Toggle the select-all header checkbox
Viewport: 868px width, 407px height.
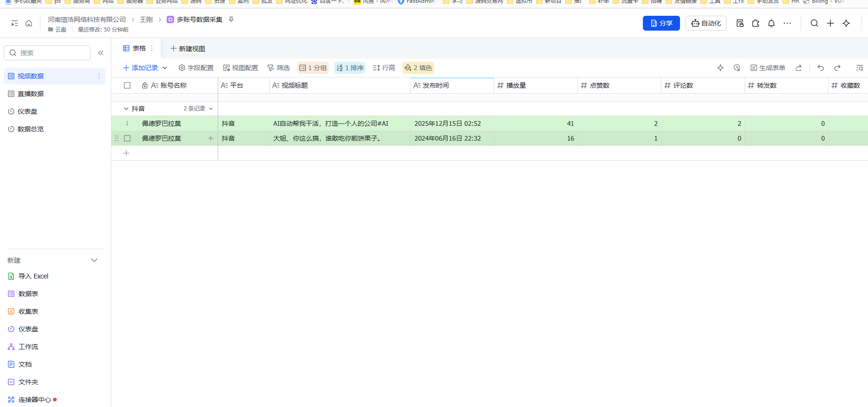(x=127, y=85)
